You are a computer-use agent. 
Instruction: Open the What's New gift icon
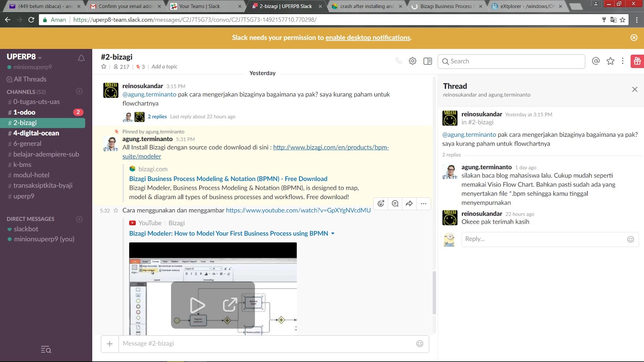(x=637, y=61)
